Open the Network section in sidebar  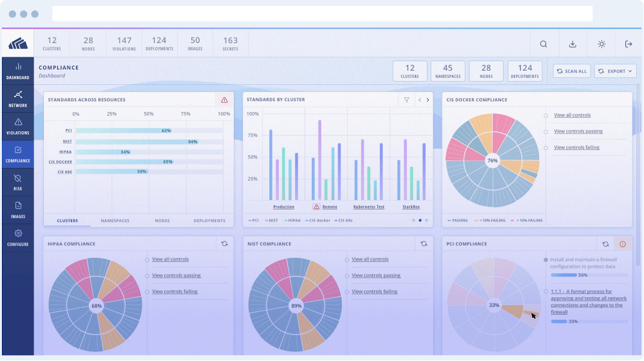(18, 98)
